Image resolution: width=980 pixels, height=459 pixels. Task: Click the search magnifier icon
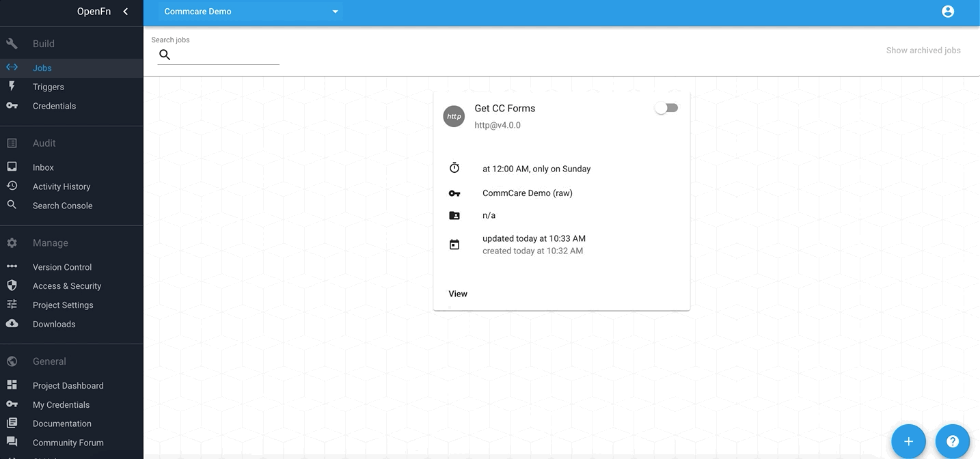coord(165,55)
